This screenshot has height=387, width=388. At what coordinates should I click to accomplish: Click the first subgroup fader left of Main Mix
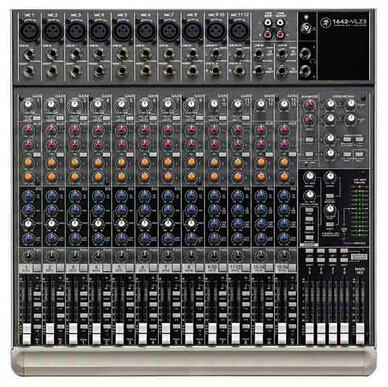click(x=310, y=333)
